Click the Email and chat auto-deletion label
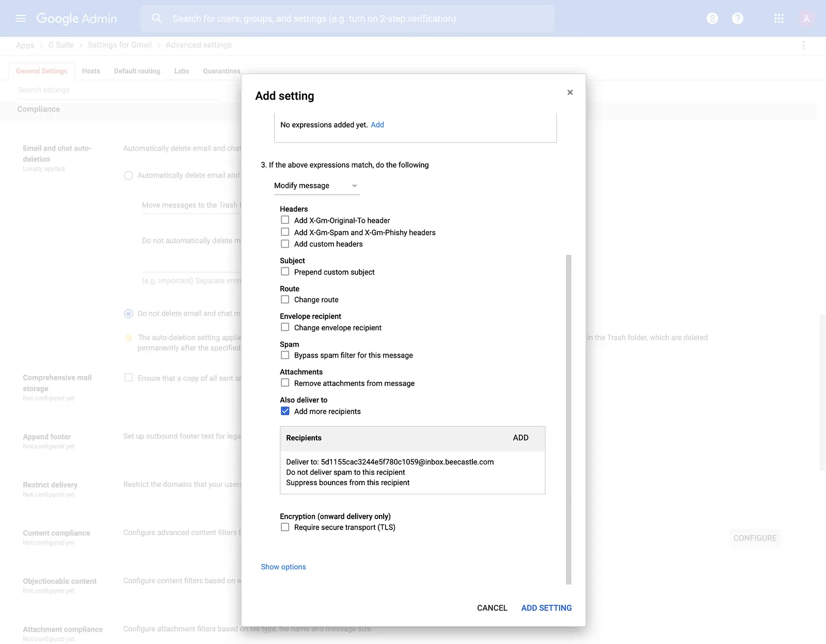The image size is (826, 644). 57,154
